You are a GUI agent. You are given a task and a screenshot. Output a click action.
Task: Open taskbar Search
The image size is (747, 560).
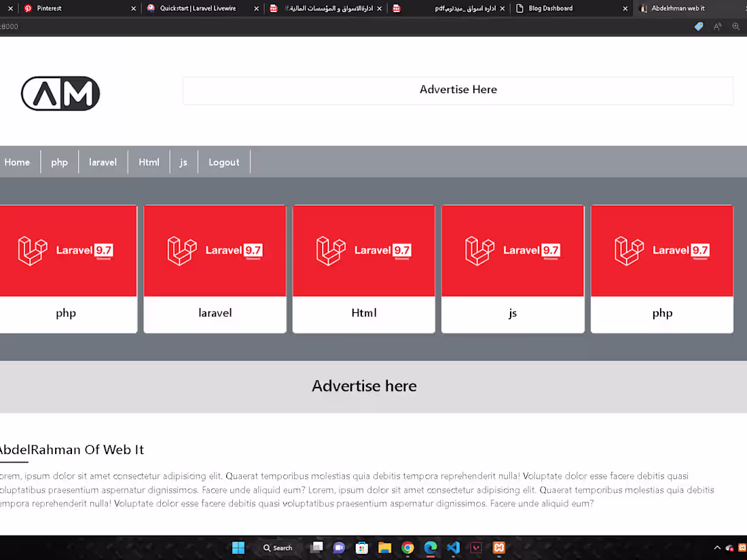coord(278,548)
